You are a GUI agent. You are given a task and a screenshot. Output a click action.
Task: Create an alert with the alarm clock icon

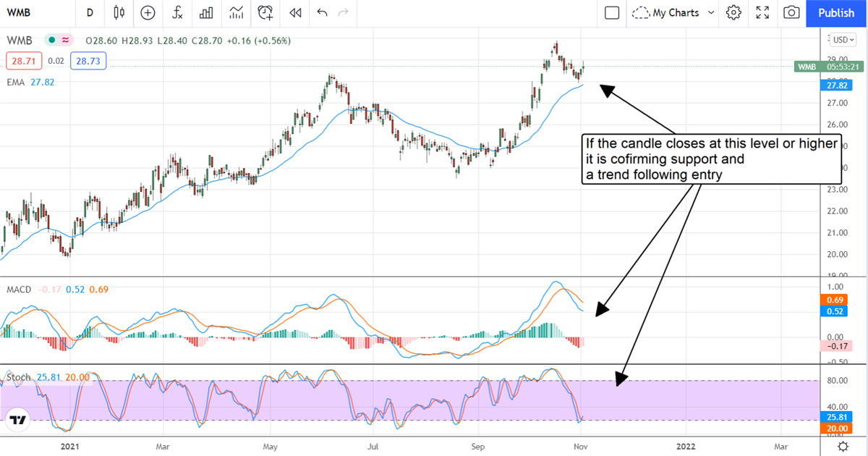(x=265, y=12)
